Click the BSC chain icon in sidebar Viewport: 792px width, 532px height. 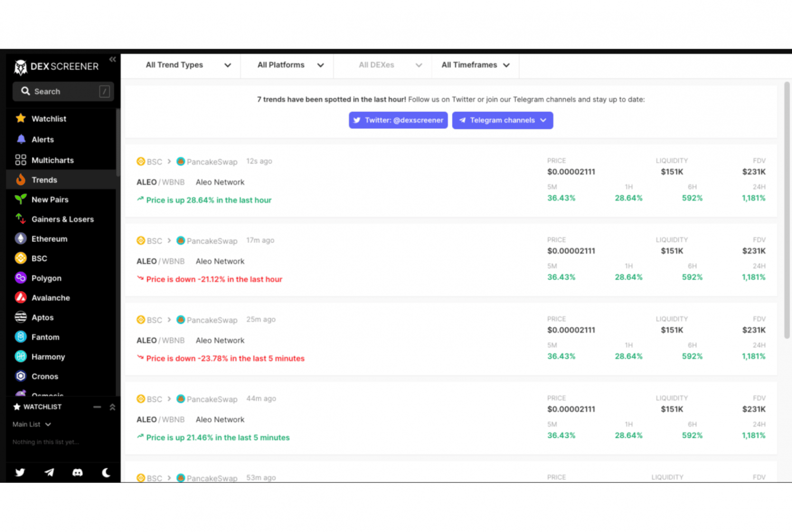pyautogui.click(x=21, y=258)
